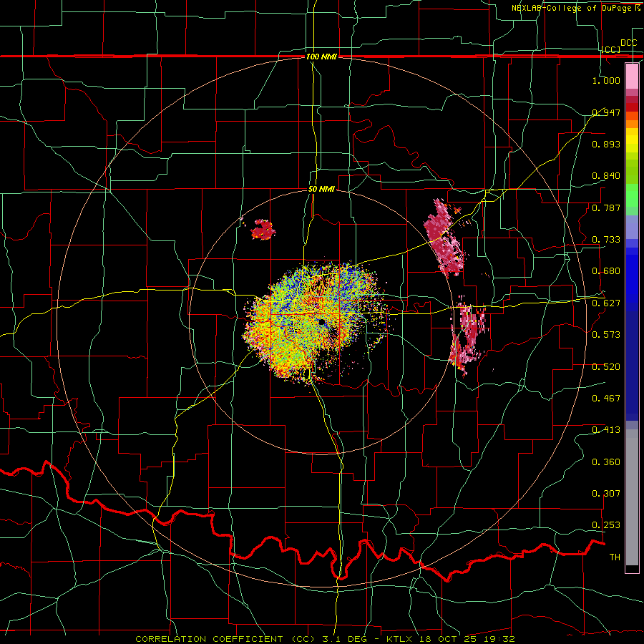644x644 pixels.
Task: Click the 100 NMI range ring label
Action: (321, 57)
